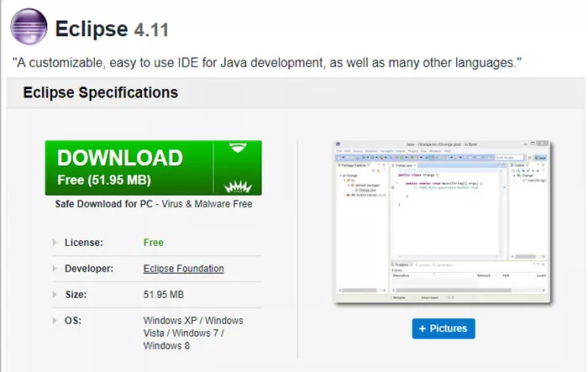Expand the Size row arrow
This screenshot has height=372, width=588.
tap(55, 295)
